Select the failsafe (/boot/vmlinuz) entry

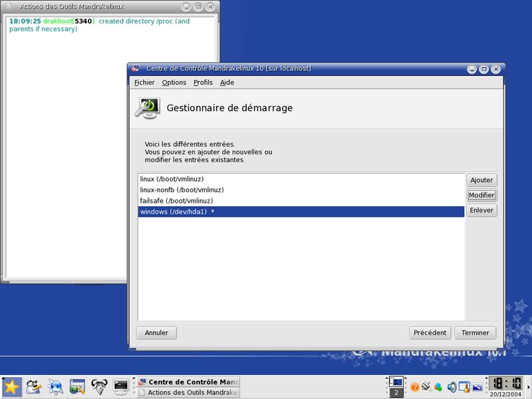(301, 201)
